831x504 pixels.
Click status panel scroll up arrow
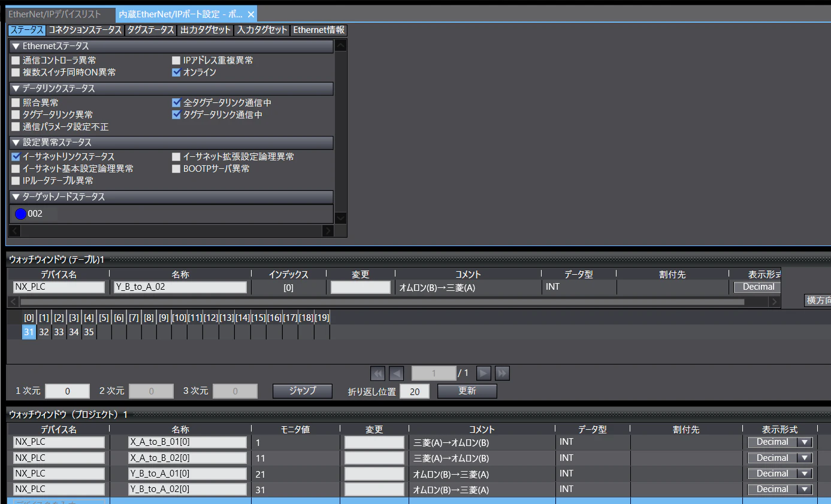tap(340, 46)
